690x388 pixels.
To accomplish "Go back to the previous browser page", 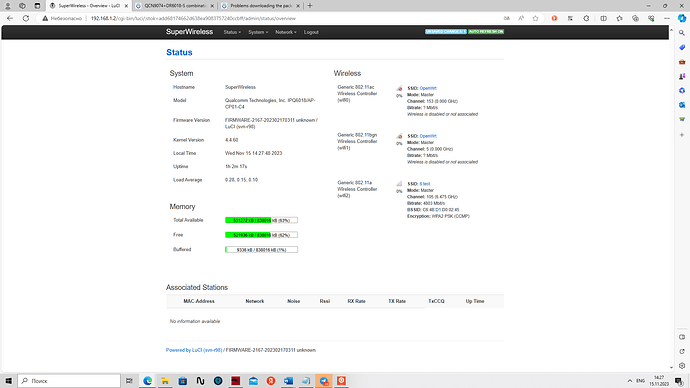I will tap(10, 18).
